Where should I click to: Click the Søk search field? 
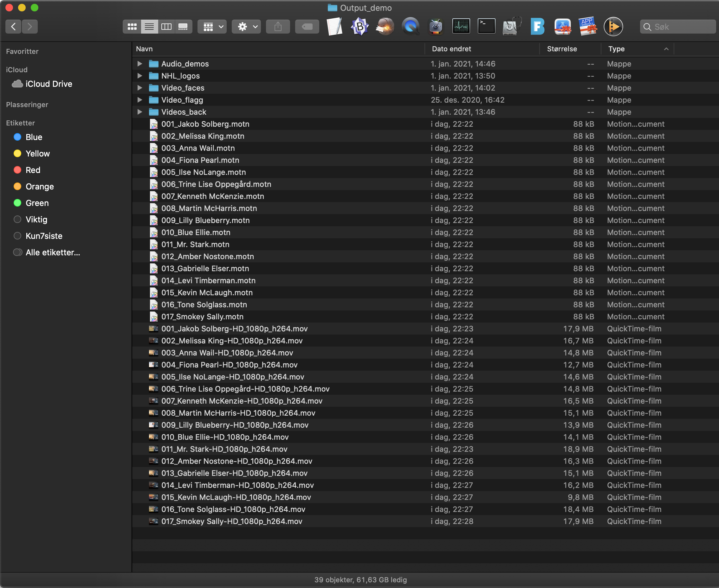(678, 27)
